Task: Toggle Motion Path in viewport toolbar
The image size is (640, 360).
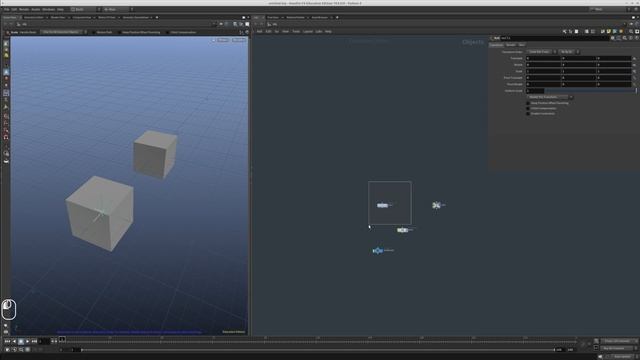Action: click(x=94, y=32)
